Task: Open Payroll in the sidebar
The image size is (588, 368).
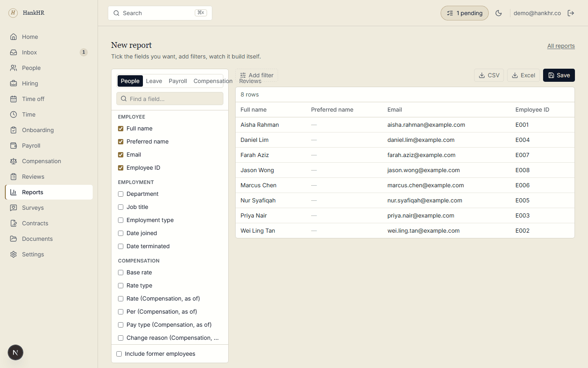Action: tap(49, 146)
